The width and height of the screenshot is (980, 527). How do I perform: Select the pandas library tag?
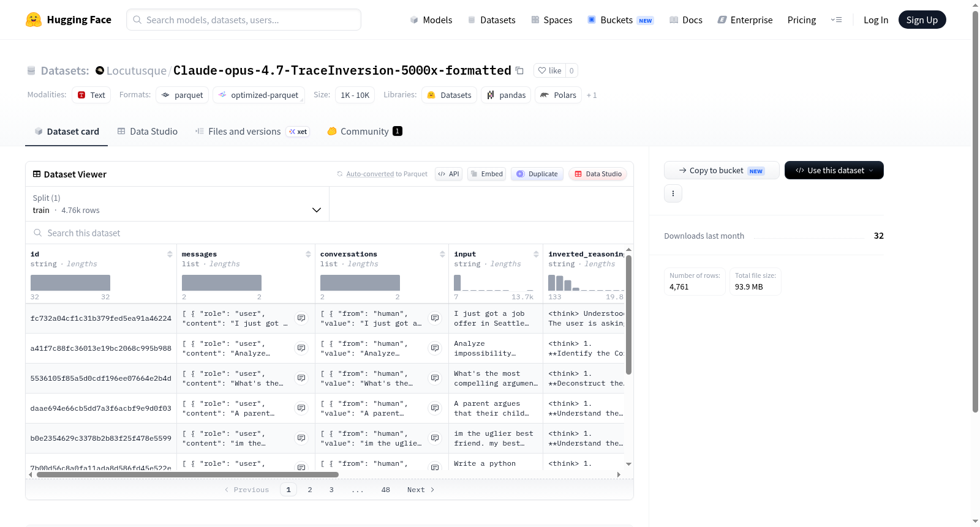tap(506, 95)
